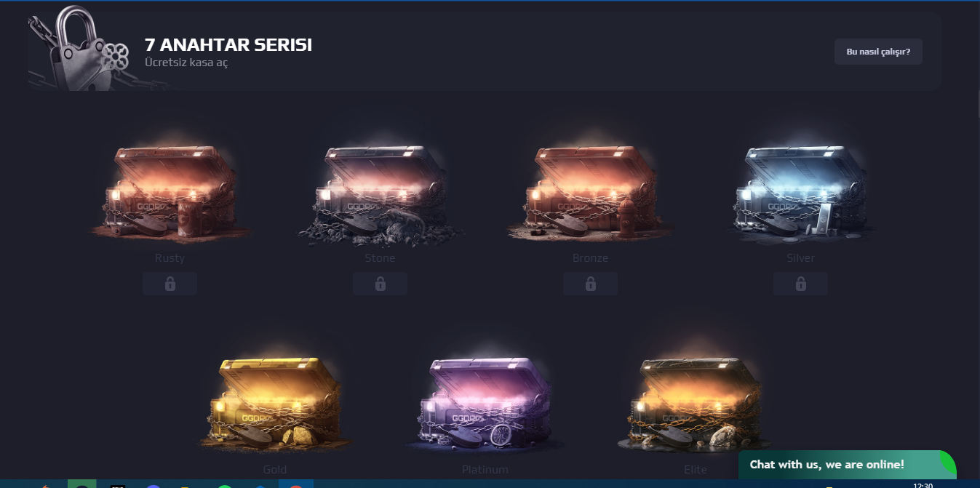980x488 pixels.
Task: Click the Stone label text
Action: pos(380,258)
